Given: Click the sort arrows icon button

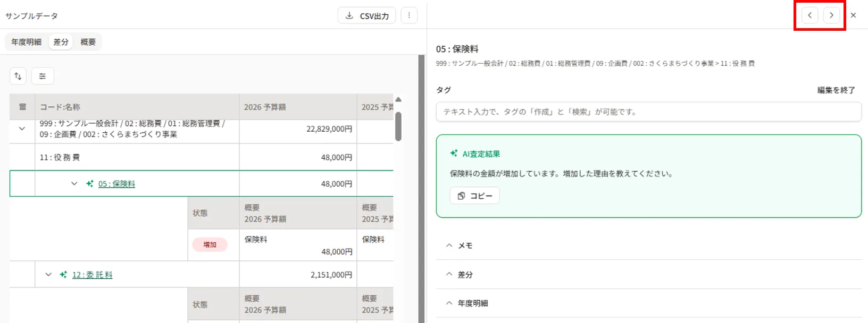Looking at the screenshot, I should (x=18, y=76).
